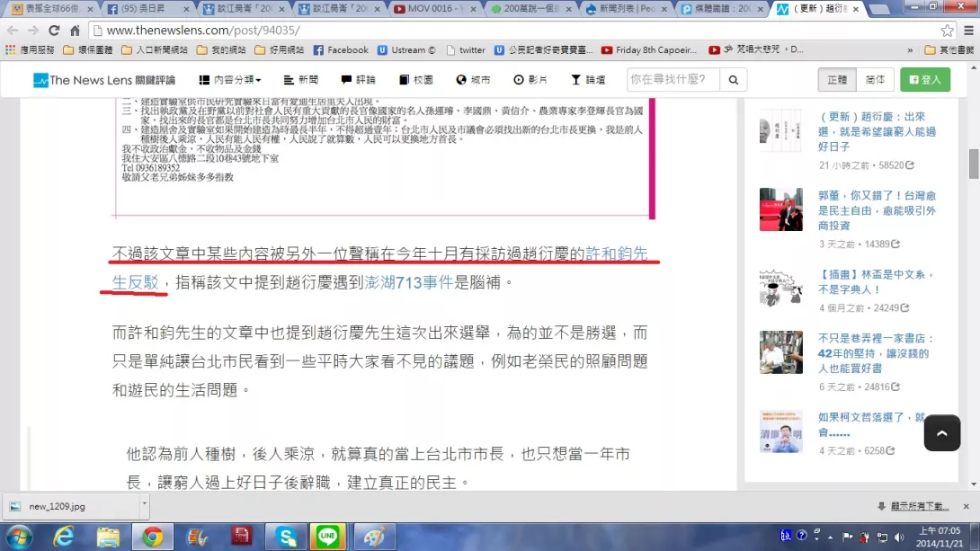Open 內容分類 dropdown menu
The image size is (980, 551).
[x=229, y=80]
